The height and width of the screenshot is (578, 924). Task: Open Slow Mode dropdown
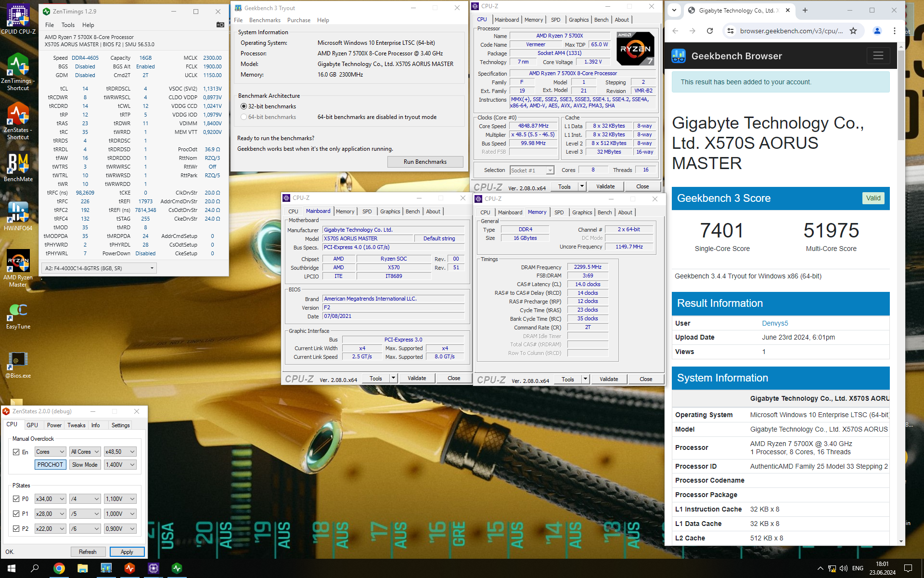[x=85, y=465]
